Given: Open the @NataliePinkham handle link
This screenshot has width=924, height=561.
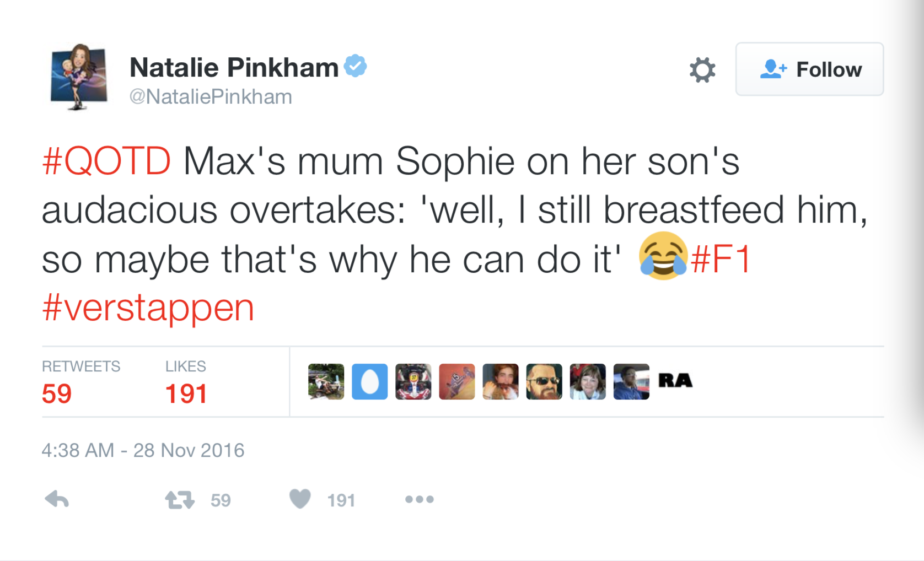Looking at the screenshot, I should click(x=211, y=97).
